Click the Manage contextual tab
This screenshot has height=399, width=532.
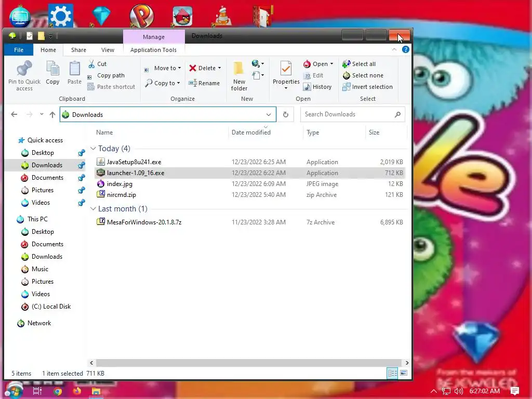point(154,37)
